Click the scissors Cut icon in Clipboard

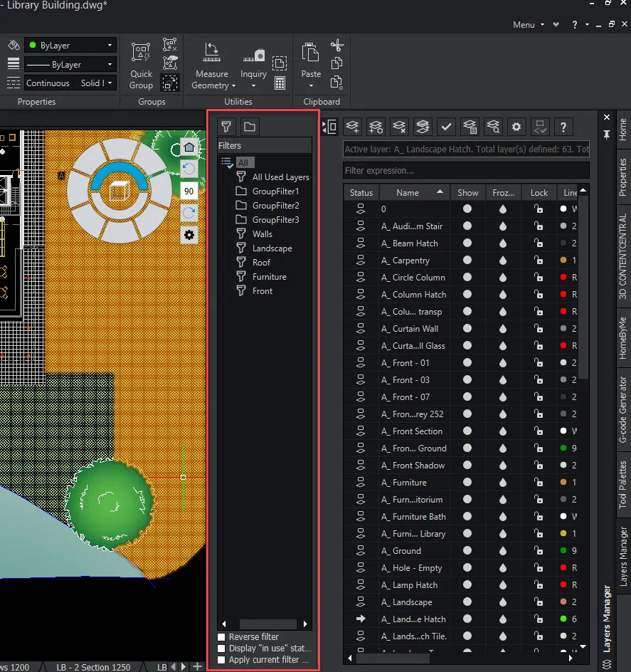point(336,46)
